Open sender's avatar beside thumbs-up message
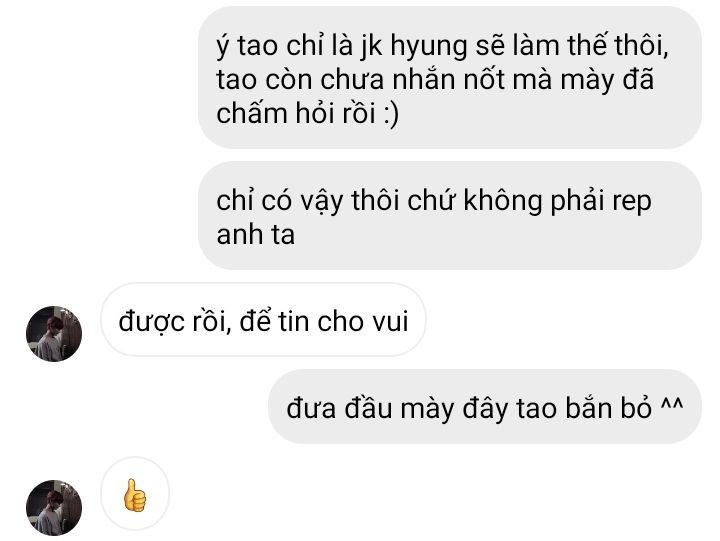 54,508
